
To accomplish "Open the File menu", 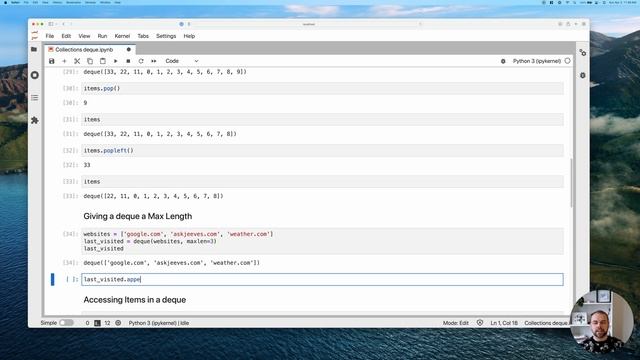I will click(x=50, y=36).
